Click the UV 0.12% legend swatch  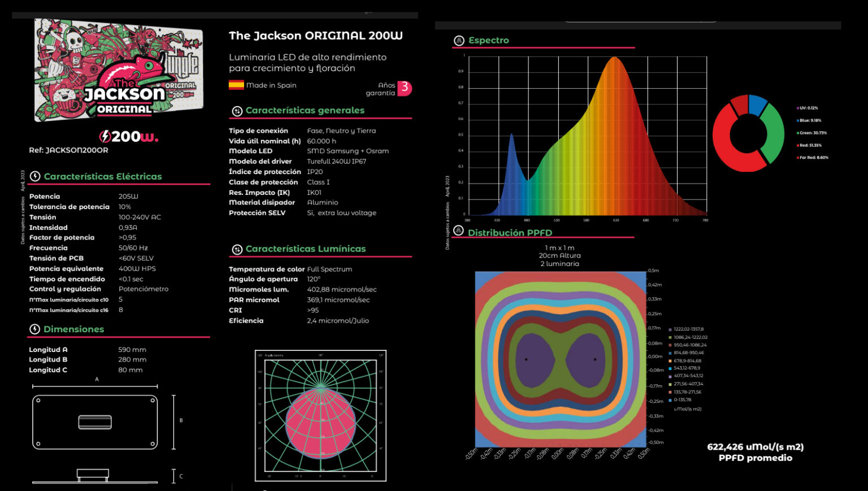(x=797, y=108)
